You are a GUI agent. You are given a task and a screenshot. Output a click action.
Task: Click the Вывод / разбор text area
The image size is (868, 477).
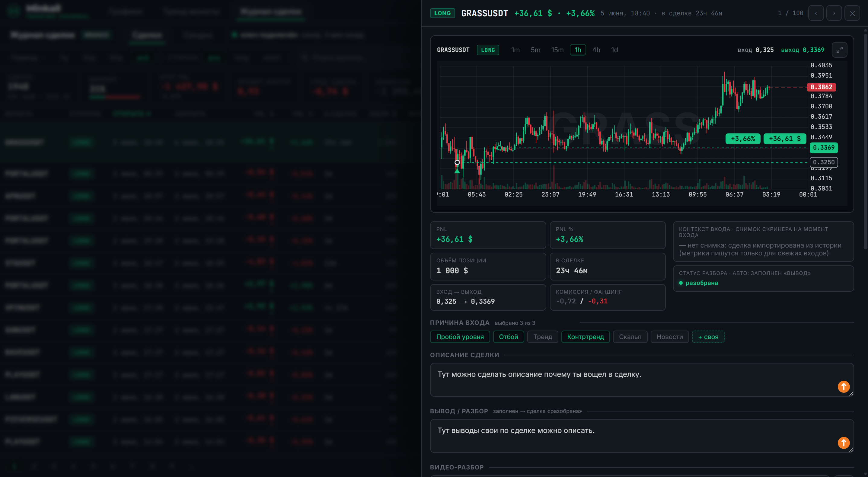[x=642, y=436]
